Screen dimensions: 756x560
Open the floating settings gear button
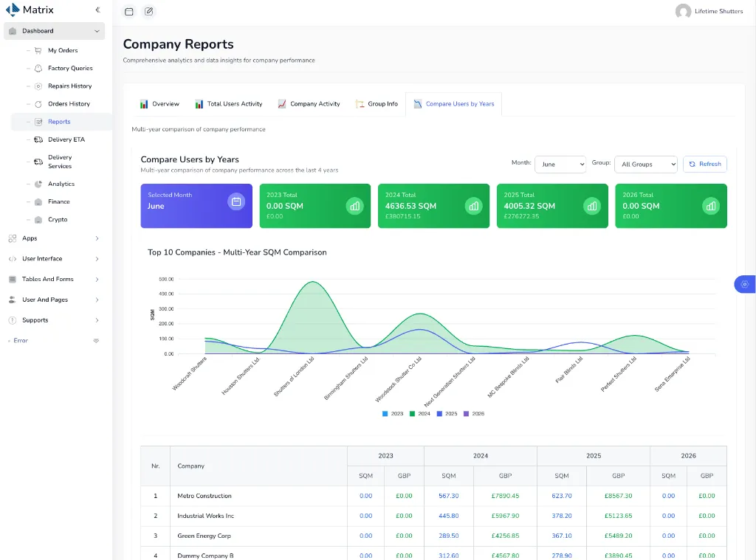[744, 284]
